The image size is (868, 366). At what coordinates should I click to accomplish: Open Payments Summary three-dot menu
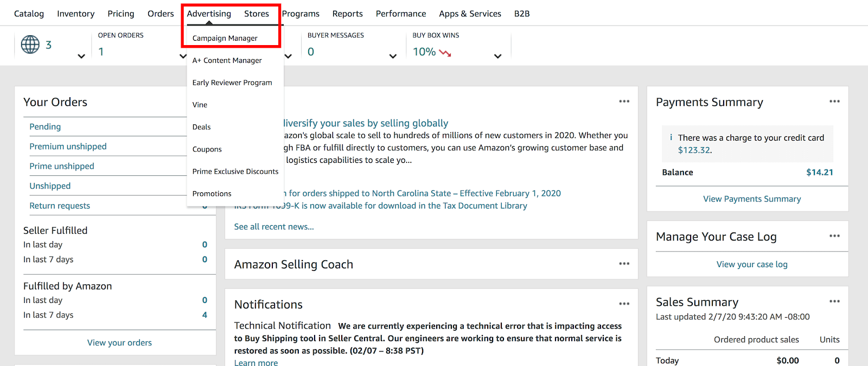834,101
